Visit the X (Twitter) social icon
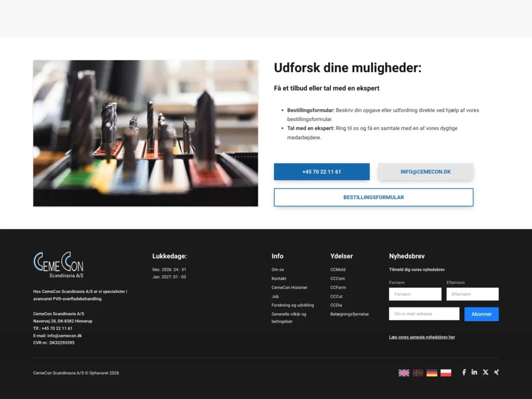The image size is (532, 399). (486, 372)
